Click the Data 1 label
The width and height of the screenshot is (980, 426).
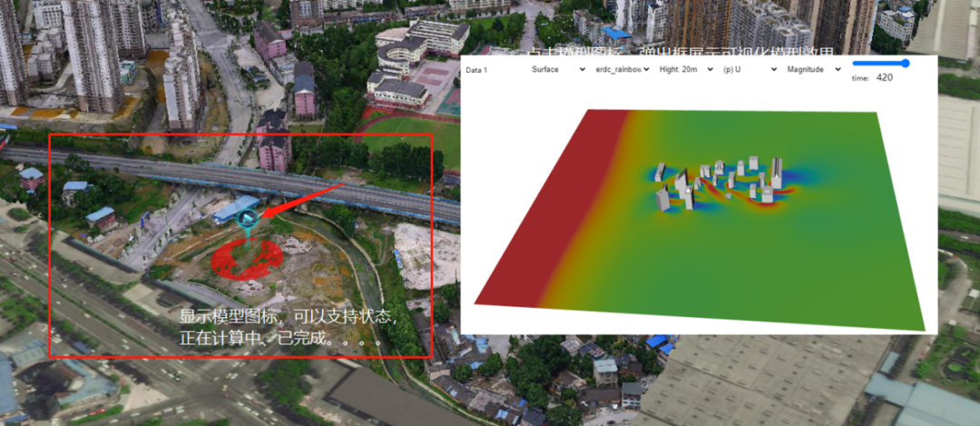click(x=476, y=70)
